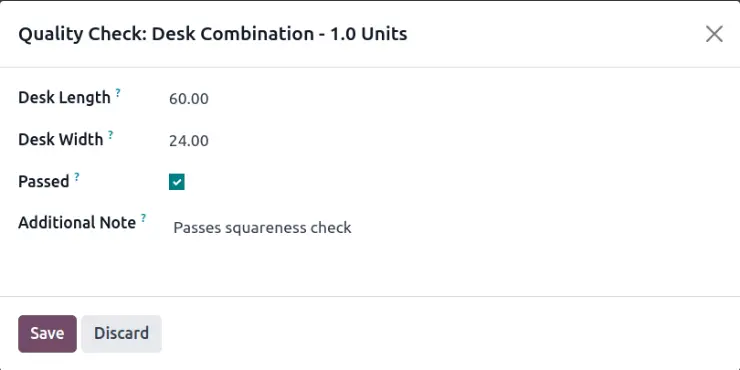Click the Additional Note help question mark
Screen dimensions: 740x370
coord(143,217)
